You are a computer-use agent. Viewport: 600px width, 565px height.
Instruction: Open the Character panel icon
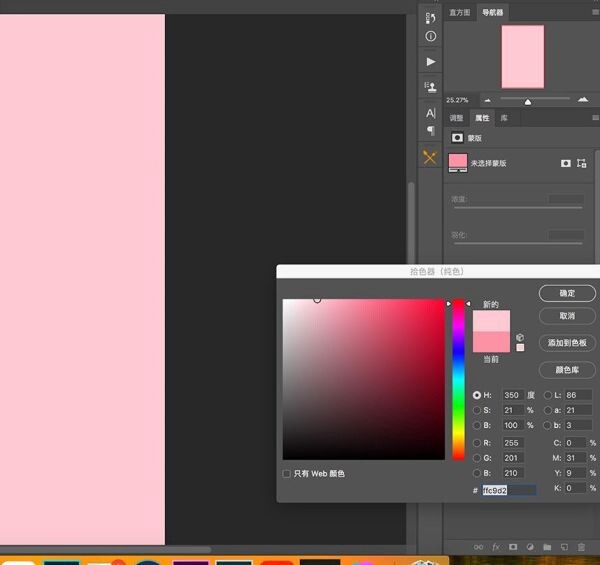coord(430,113)
